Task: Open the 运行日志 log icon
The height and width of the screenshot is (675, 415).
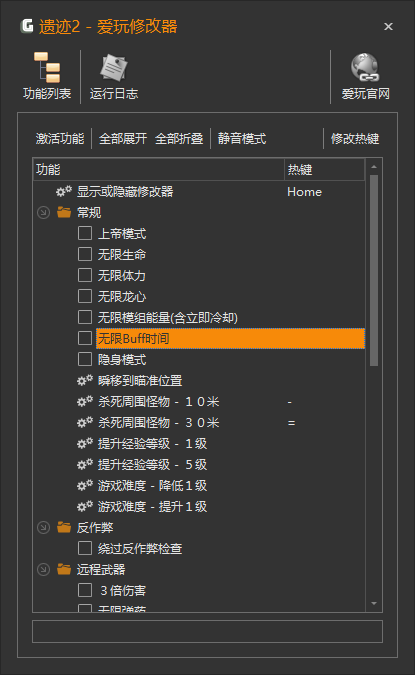Action: [114, 68]
